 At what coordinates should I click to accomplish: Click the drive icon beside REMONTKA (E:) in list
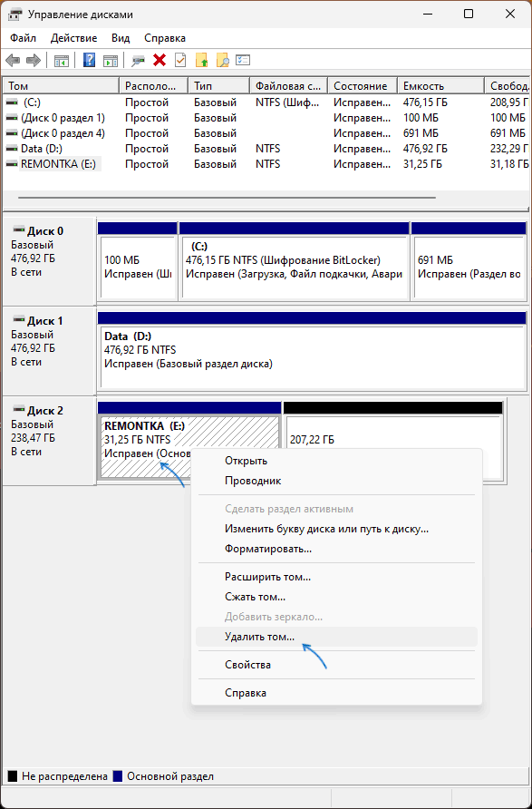tap(12, 164)
